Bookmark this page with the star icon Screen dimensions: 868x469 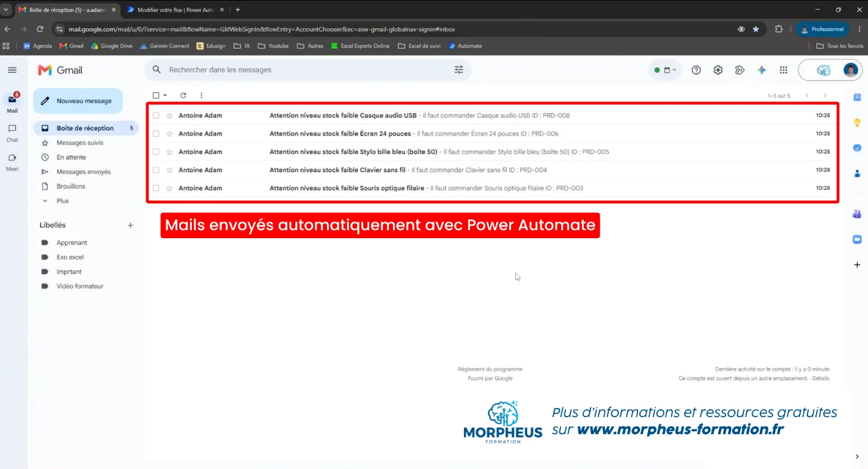[x=756, y=29]
